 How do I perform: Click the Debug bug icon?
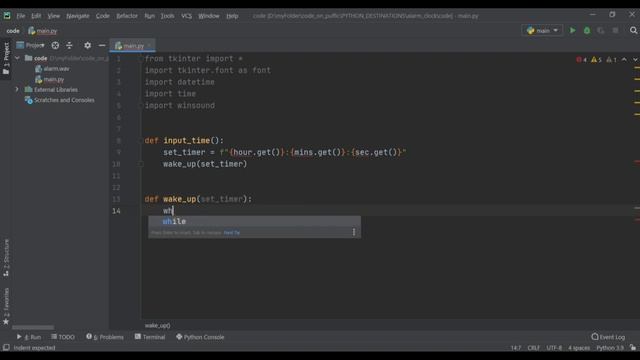pyautogui.click(x=587, y=31)
